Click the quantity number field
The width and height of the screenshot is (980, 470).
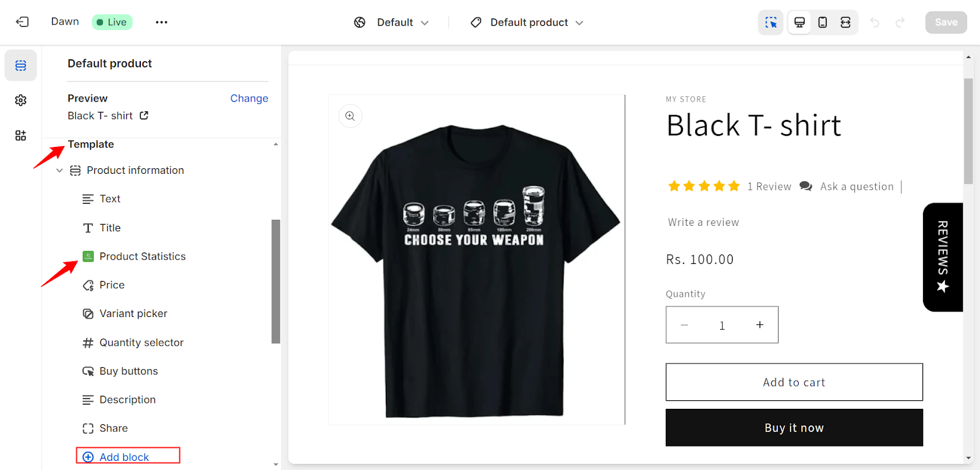click(x=722, y=325)
